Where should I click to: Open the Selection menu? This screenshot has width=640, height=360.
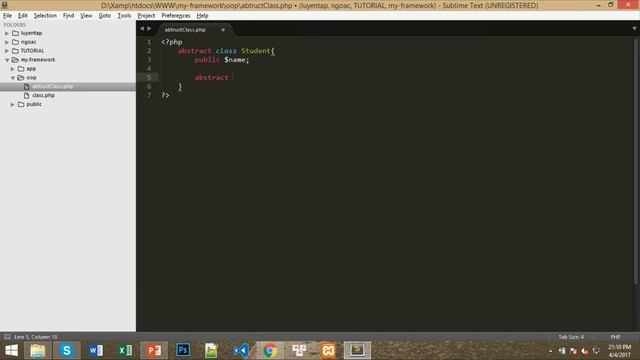tap(45, 16)
